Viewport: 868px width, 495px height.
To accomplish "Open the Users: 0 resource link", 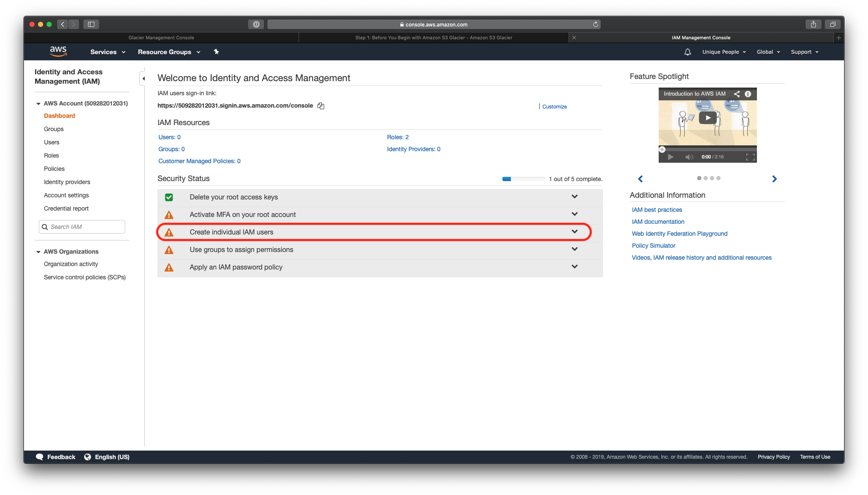I will [x=170, y=137].
